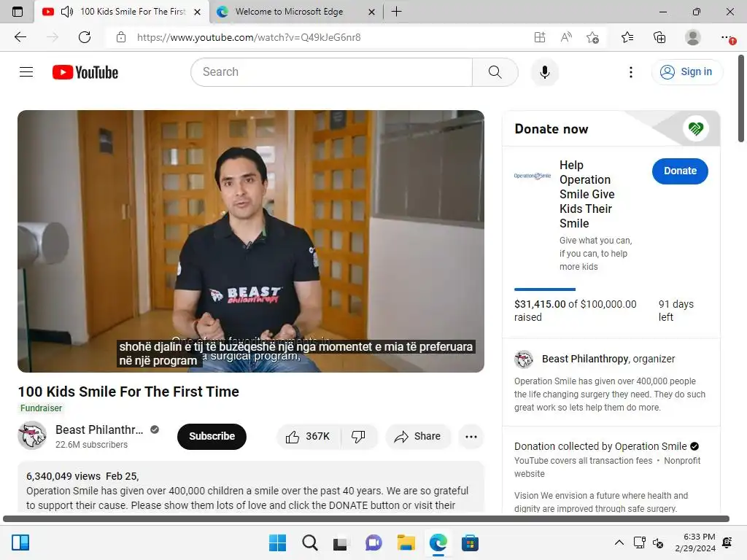The width and height of the screenshot is (747, 560).
Task: Click the fundraiser progress bar
Action: (x=544, y=289)
